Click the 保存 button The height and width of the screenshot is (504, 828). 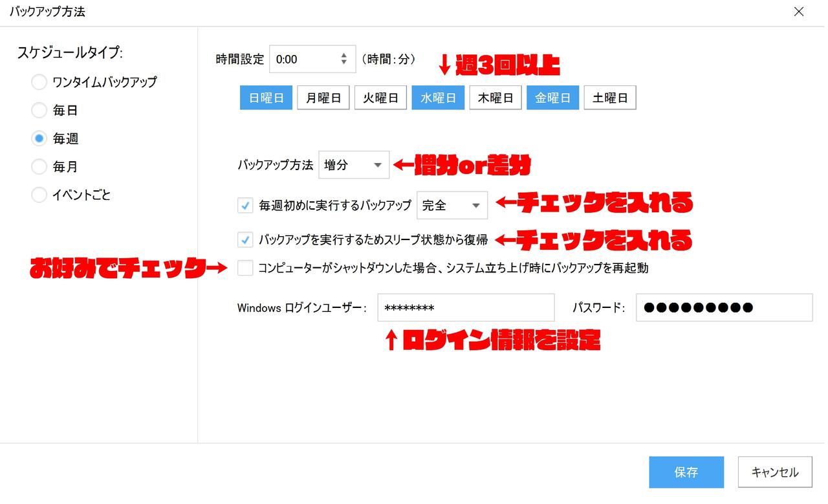tap(686, 472)
